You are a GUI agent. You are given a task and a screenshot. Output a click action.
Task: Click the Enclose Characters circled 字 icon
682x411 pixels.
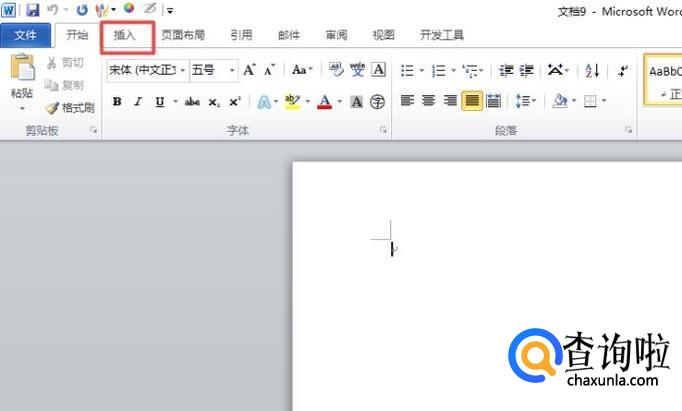[377, 102]
